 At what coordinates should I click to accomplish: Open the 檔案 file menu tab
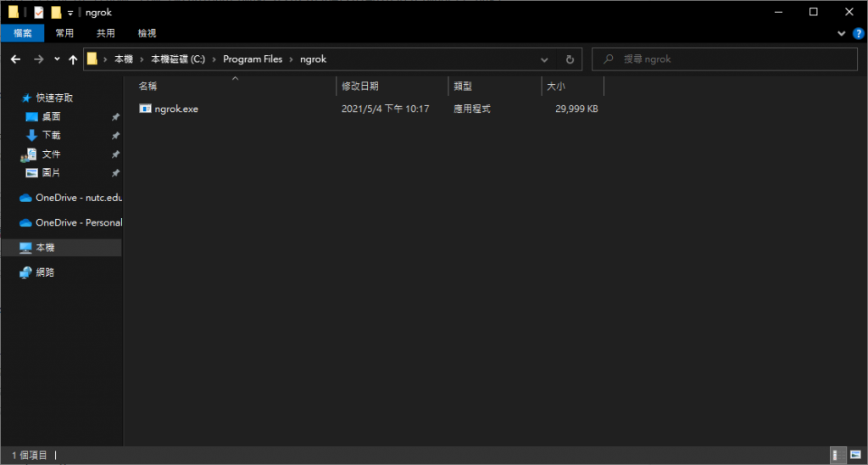point(23,33)
